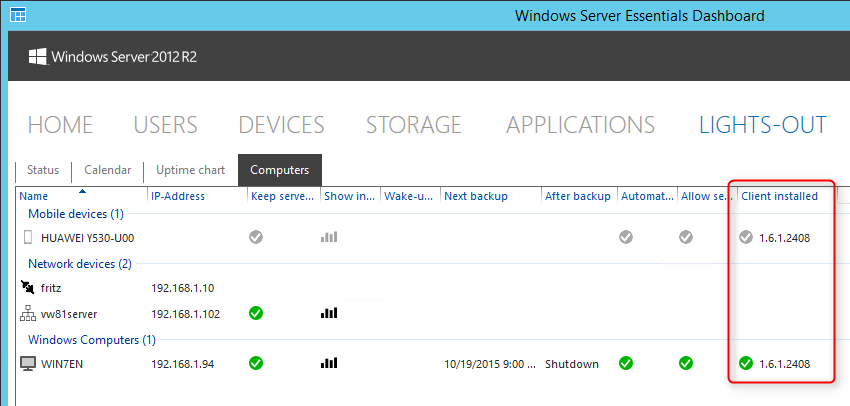Toggle Allow se... checkmark for WIN7EN
The height and width of the screenshot is (406, 850).
pyautogui.click(x=686, y=363)
